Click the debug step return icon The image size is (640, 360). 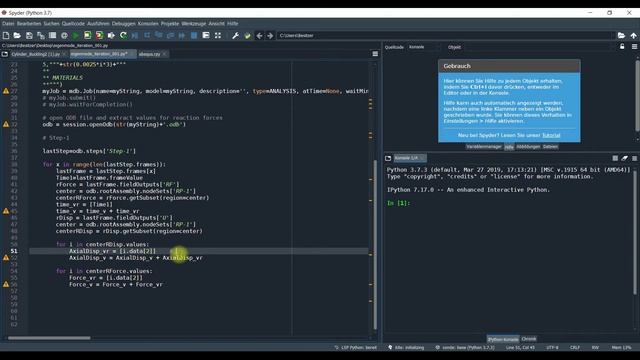170,36
